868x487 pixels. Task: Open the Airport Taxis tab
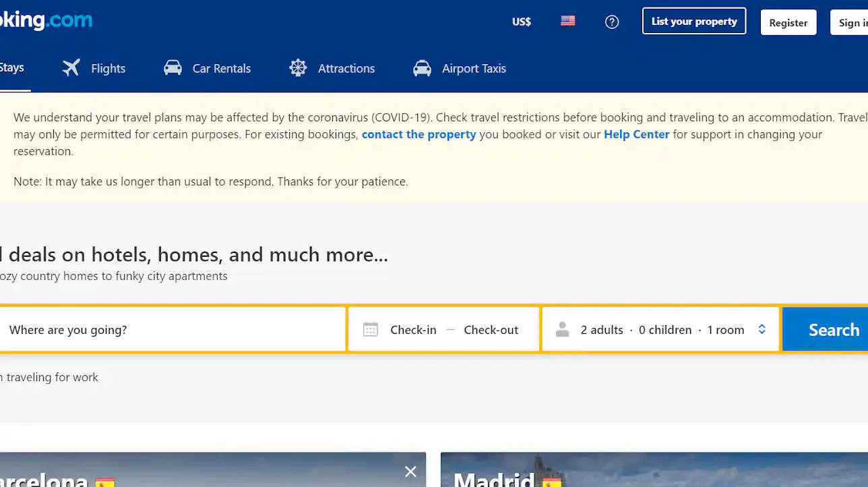pos(460,68)
